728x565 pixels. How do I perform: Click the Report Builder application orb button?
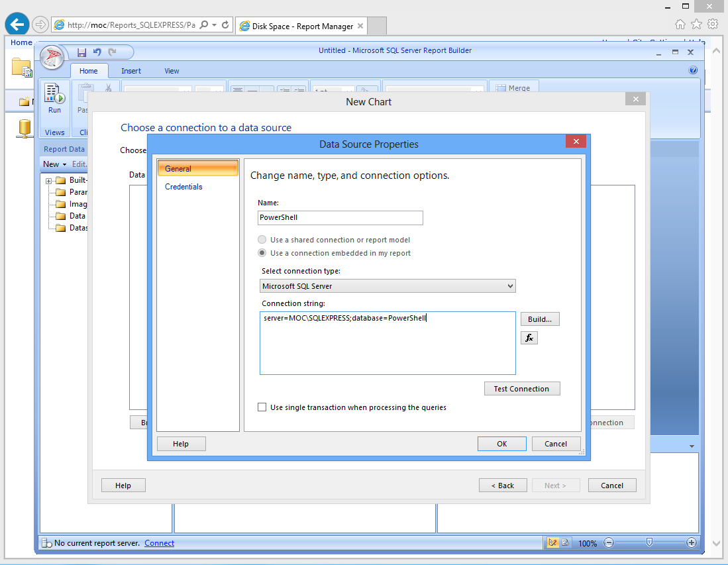pyautogui.click(x=52, y=58)
